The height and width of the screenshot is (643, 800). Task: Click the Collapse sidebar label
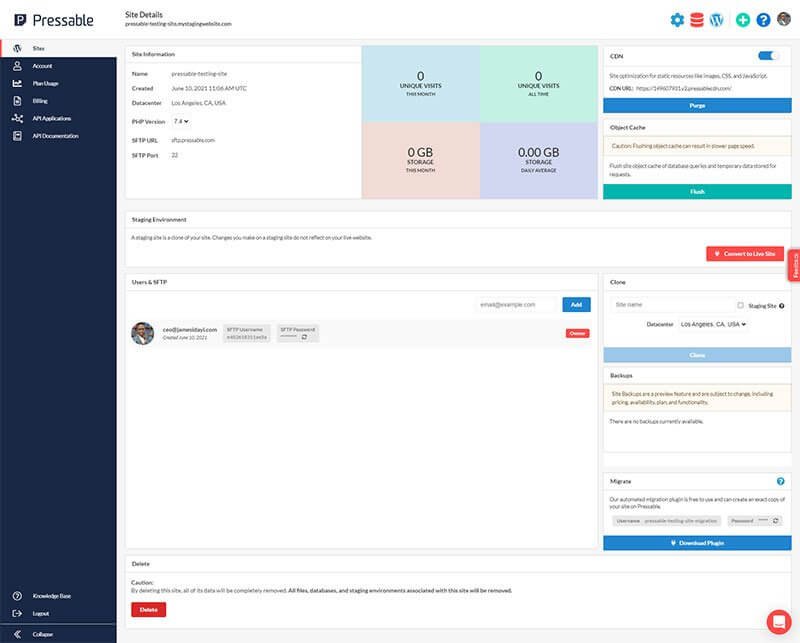tap(43, 634)
